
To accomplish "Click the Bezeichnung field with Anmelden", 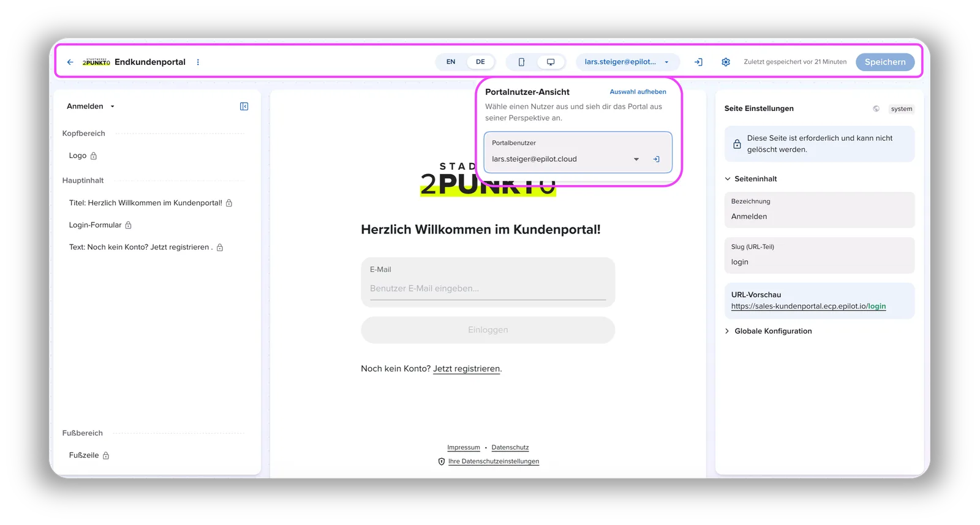I will pyautogui.click(x=820, y=210).
